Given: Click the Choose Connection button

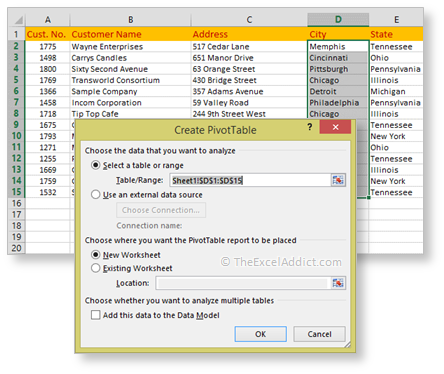Looking at the screenshot, I should tap(161, 210).
